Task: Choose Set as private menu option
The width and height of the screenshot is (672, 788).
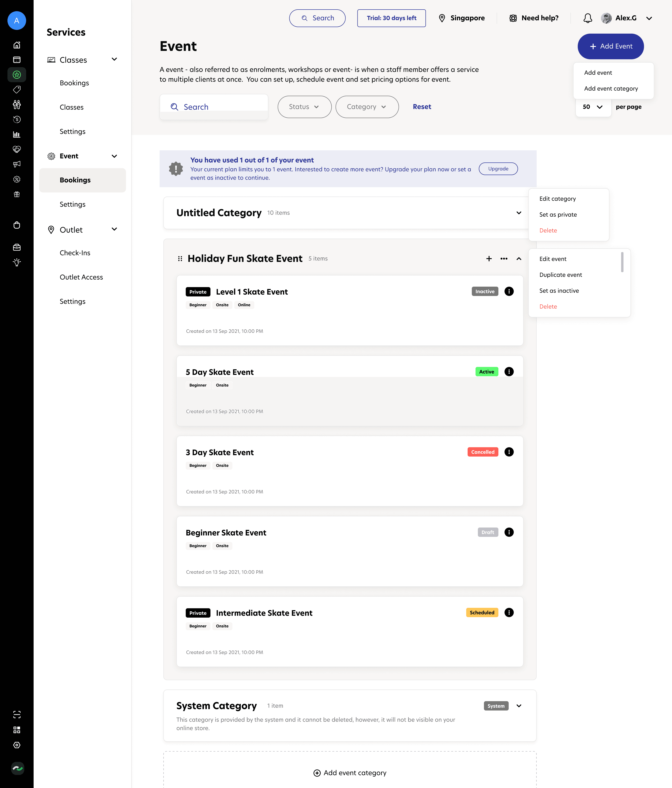Action: coord(558,215)
